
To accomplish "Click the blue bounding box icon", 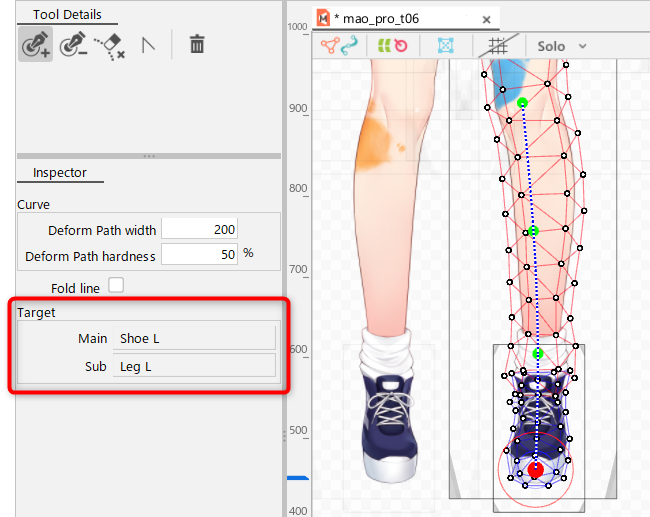I will [x=446, y=46].
